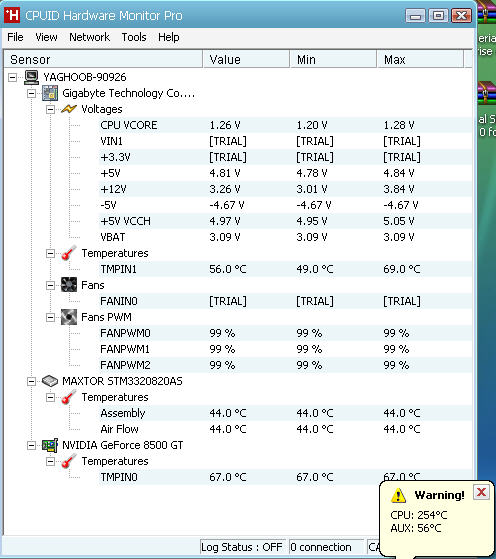Click the MAXTOR hard drive icon

coord(50,381)
